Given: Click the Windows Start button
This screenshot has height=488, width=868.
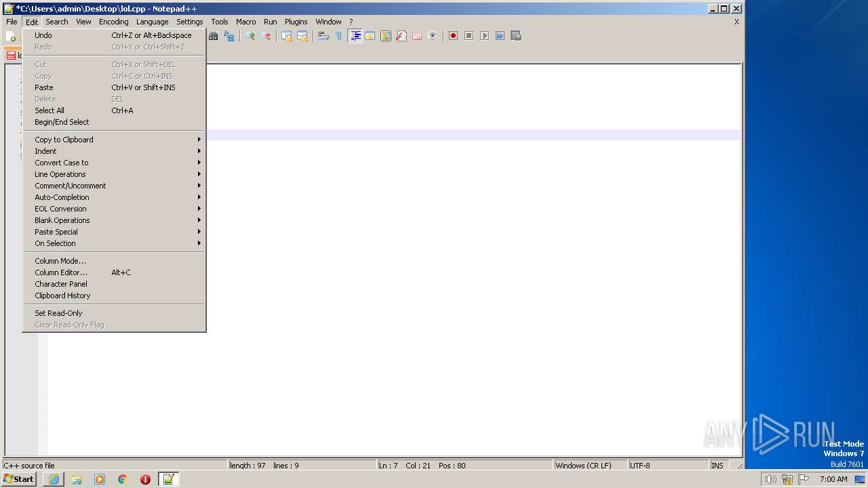Looking at the screenshot, I should point(19,479).
